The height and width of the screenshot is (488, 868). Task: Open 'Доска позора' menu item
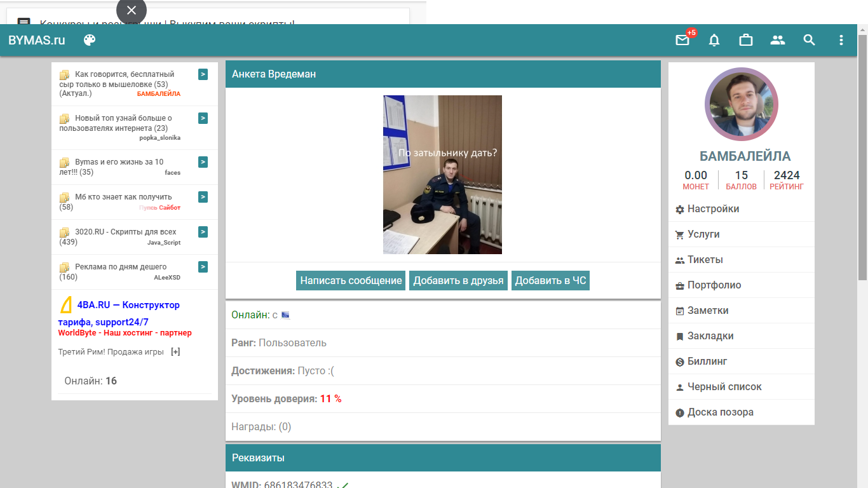pos(720,412)
